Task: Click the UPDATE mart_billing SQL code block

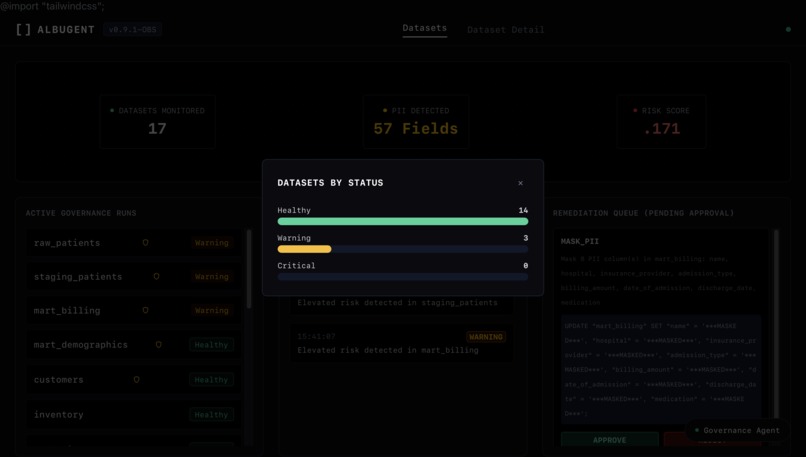Action: 661,370
